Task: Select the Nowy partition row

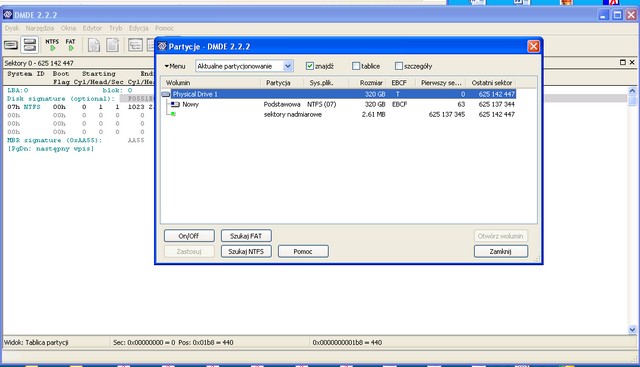Action: pos(339,105)
